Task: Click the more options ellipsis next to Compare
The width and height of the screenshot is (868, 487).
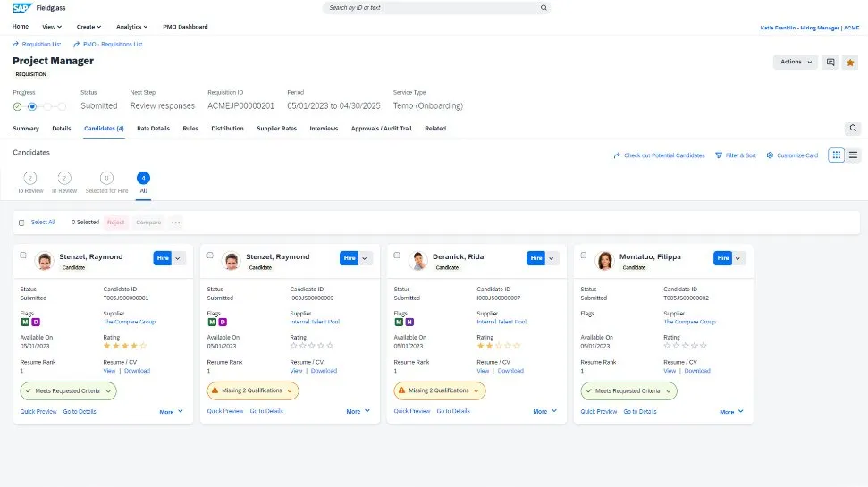Action: 175,223
